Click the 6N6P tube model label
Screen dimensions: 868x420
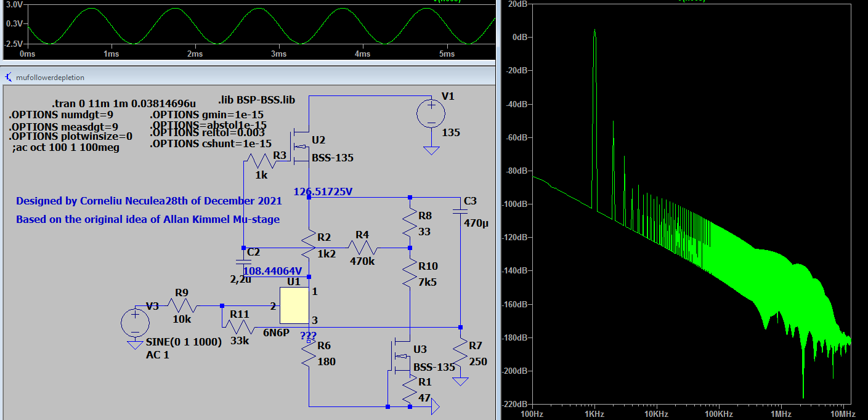277,333
